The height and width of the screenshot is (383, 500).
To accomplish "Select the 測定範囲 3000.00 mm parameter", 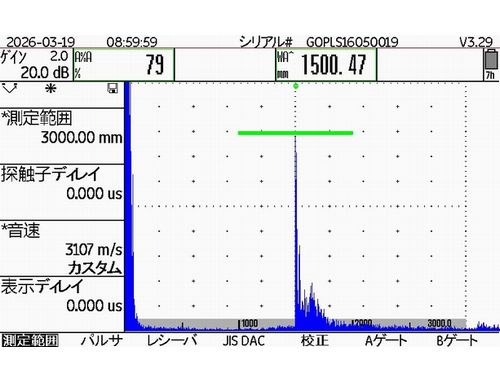I will click(x=62, y=136).
